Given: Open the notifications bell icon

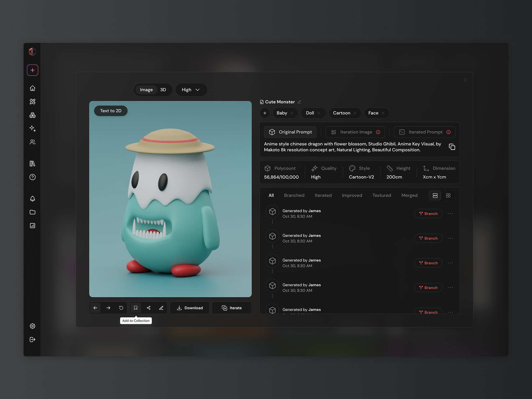Looking at the screenshot, I should tap(32, 199).
